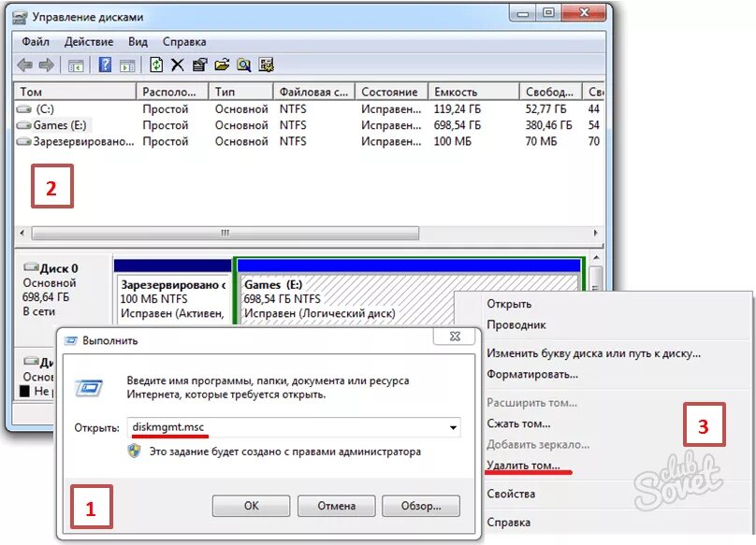Click the 698,54 ГБ capacity cell in list
Viewport: 756px width, 545px height.
coord(458,125)
